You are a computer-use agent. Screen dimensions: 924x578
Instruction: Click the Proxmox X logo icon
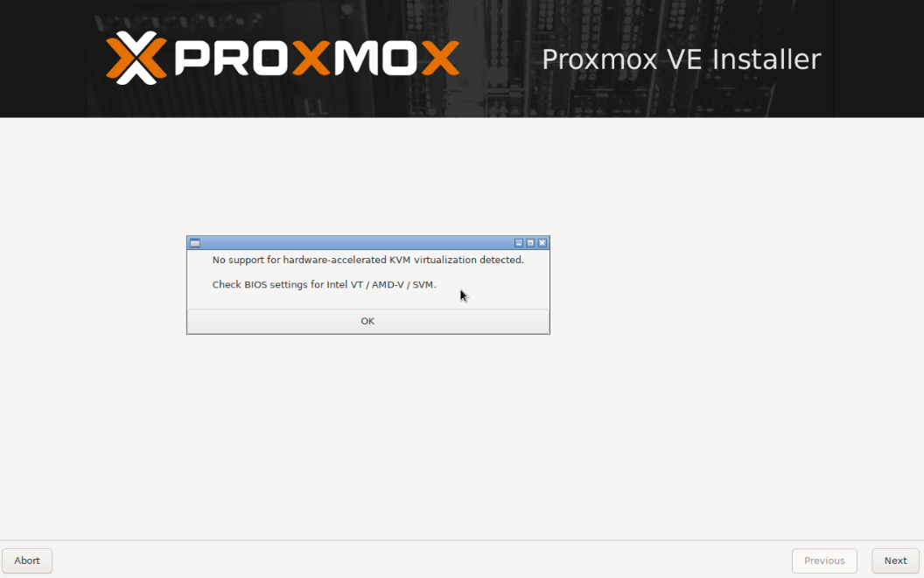(136, 58)
